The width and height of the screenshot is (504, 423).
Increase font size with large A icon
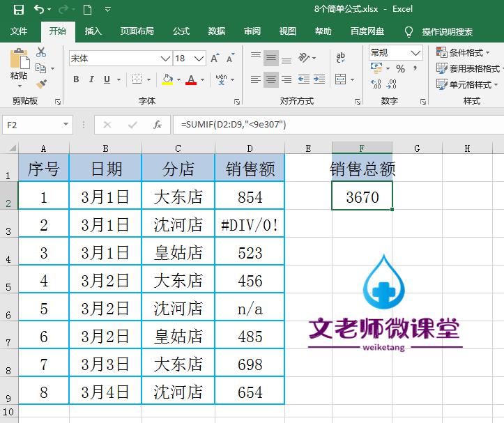click(x=215, y=59)
